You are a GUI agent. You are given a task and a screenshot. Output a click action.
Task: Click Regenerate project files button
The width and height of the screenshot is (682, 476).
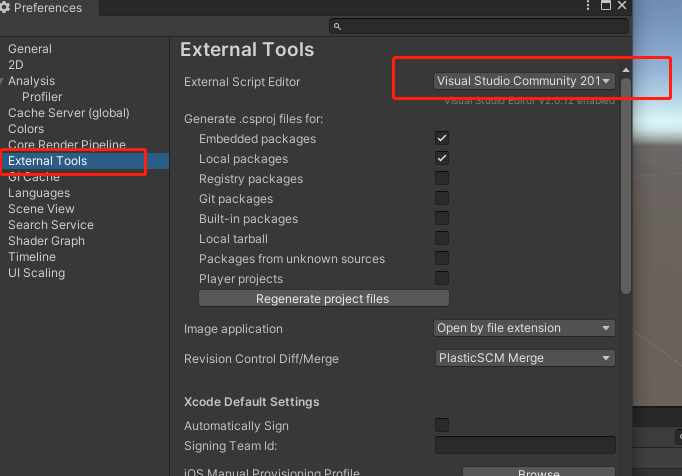click(x=324, y=298)
